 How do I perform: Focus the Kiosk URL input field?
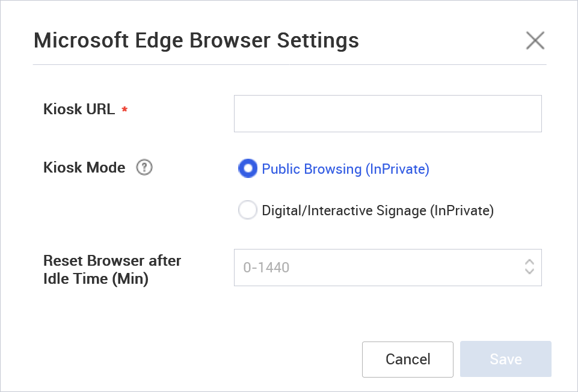387,113
